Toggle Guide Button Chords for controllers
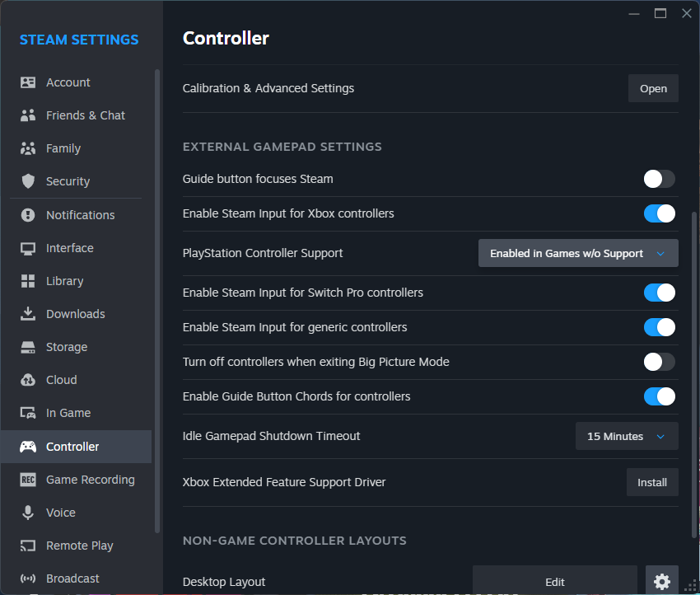Image resolution: width=700 pixels, height=595 pixels. point(659,396)
